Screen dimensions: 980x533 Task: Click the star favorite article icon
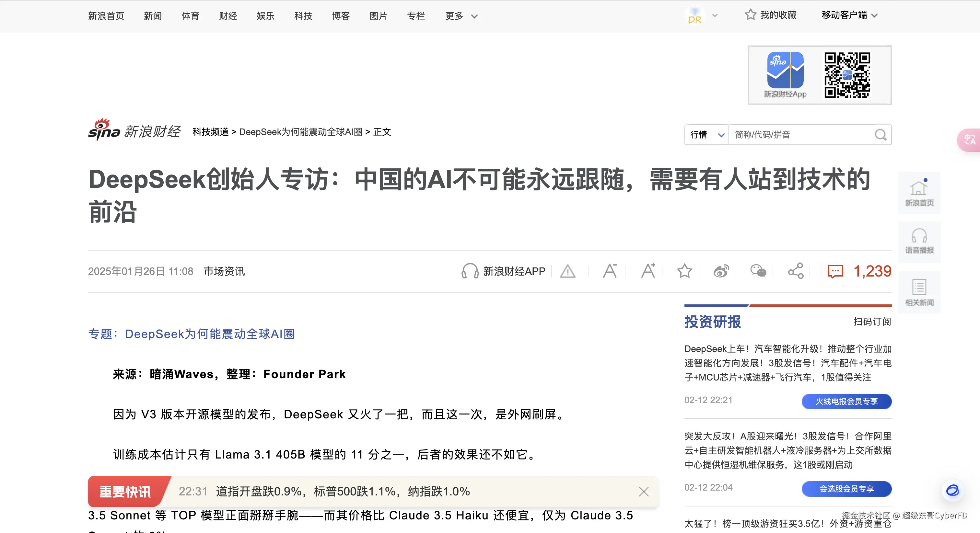(x=684, y=271)
